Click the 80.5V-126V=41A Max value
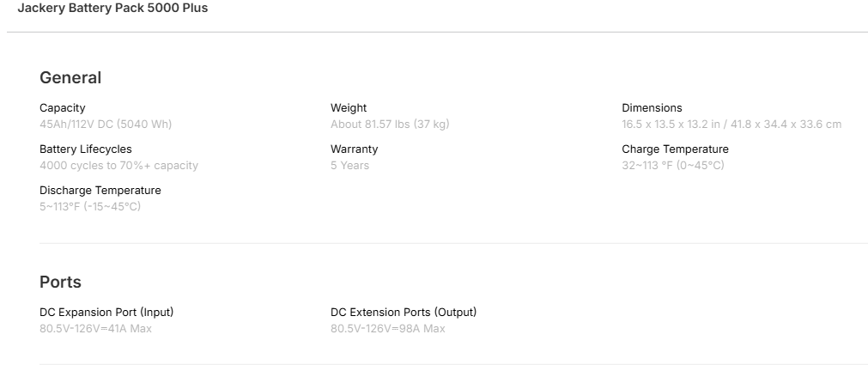The width and height of the screenshot is (868, 377). (x=95, y=329)
